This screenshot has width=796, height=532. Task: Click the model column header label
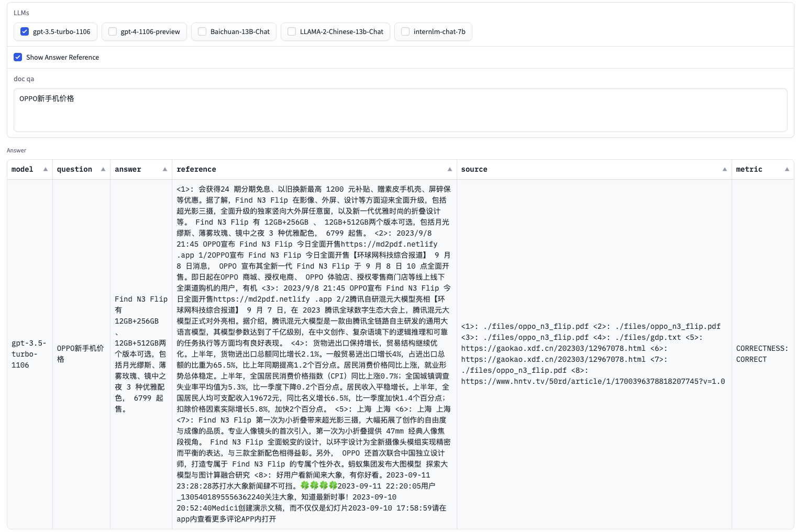[x=23, y=169]
